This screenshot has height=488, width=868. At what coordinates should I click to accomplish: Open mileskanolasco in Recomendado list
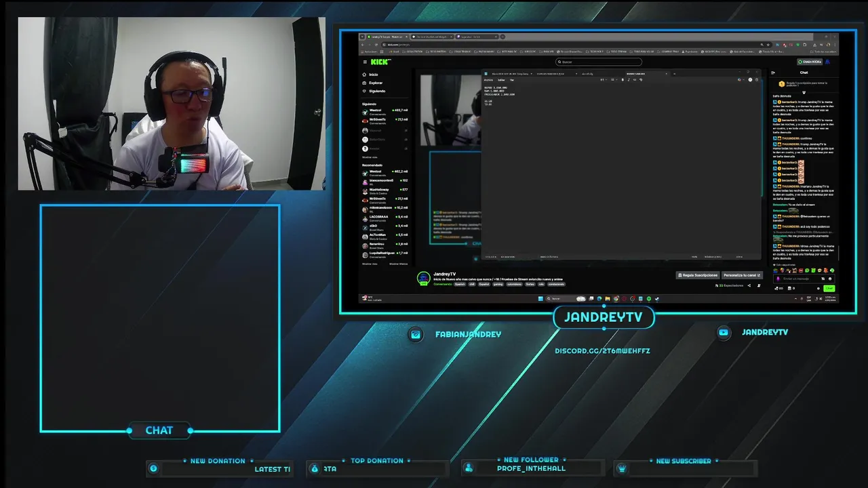384,209
